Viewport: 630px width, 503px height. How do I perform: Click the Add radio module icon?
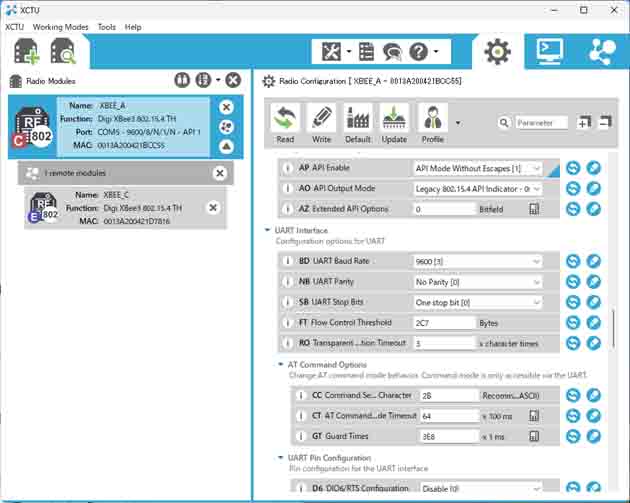point(27,51)
